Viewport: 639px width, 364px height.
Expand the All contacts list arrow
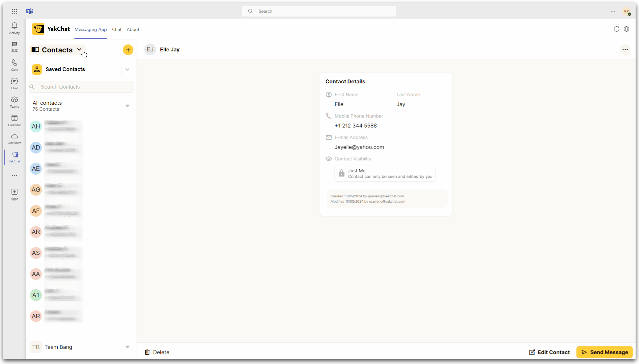tap(127, 106)
